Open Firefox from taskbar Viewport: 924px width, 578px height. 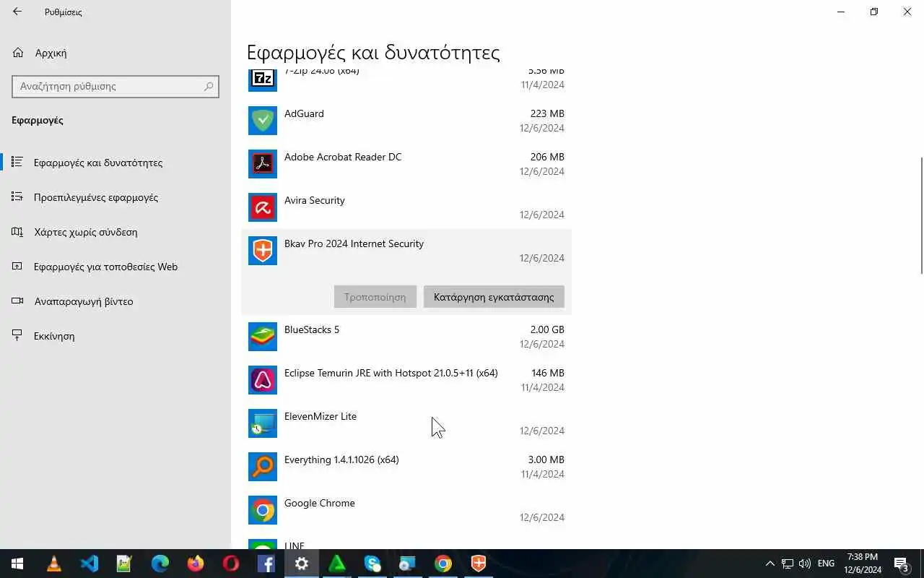pos(196,564)
